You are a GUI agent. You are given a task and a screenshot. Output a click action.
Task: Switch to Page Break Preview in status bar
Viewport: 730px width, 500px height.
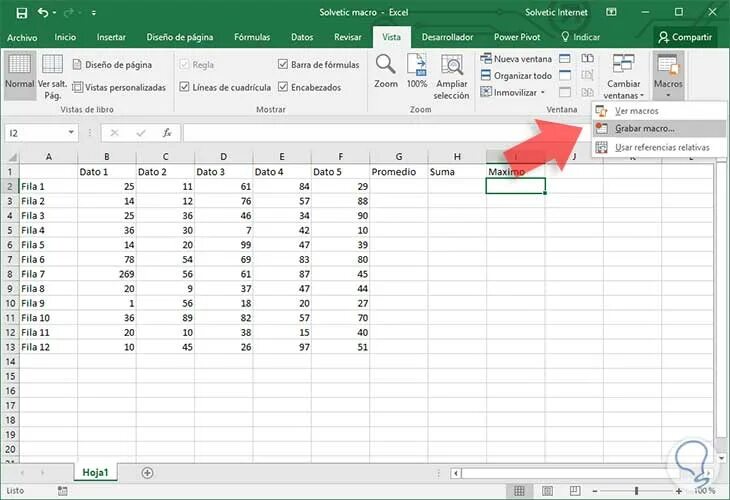coord(575,491)
